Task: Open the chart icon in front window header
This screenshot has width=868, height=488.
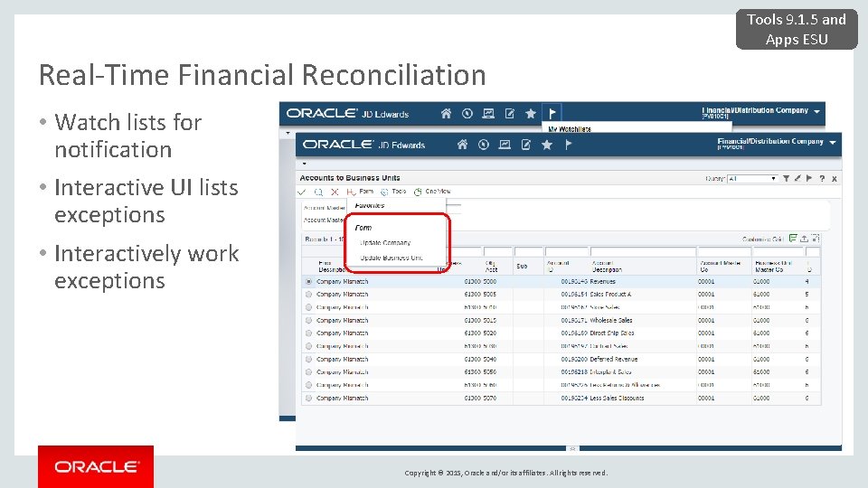Action: tap(505, 145)
